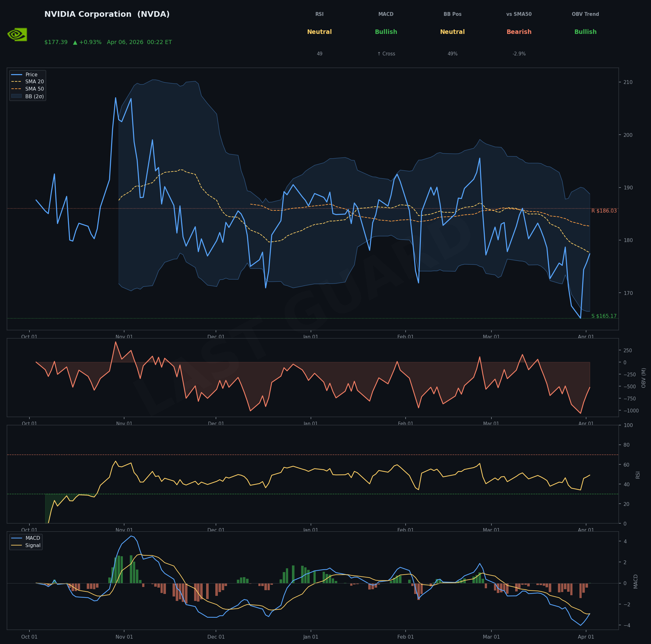Click the SMA 20 legend entry
This screenshot has width=651, height=644.
pyautogui.click(x=35, y=82)
